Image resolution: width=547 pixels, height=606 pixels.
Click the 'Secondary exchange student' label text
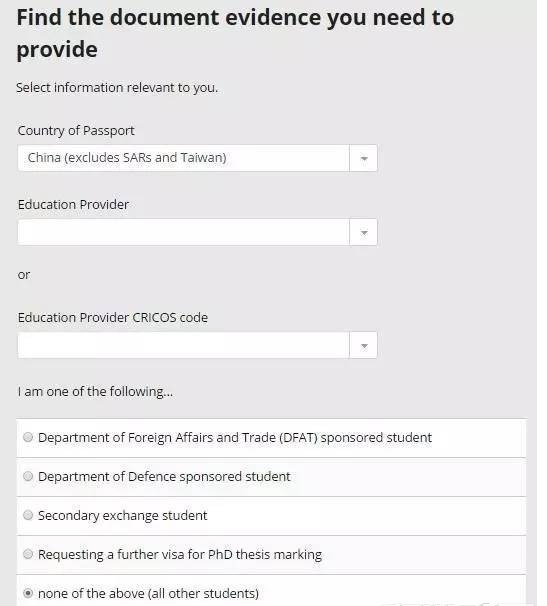[123, 516]
